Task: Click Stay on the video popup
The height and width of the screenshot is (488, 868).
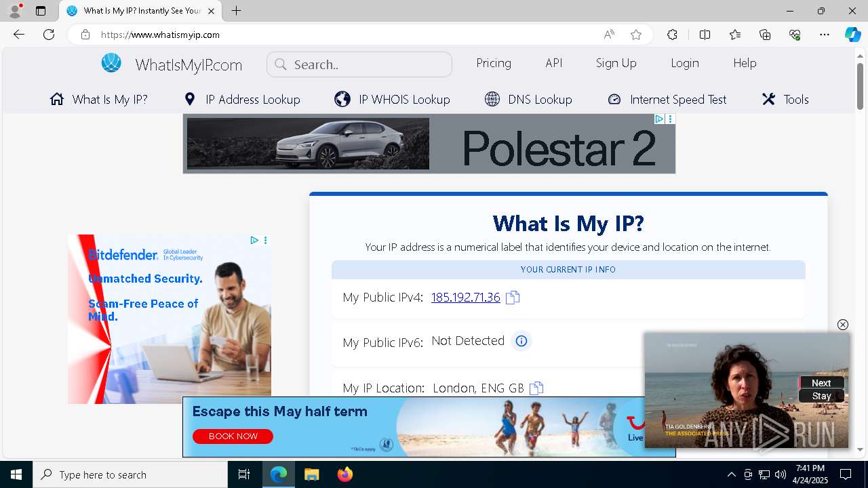Action: (821, 396)
